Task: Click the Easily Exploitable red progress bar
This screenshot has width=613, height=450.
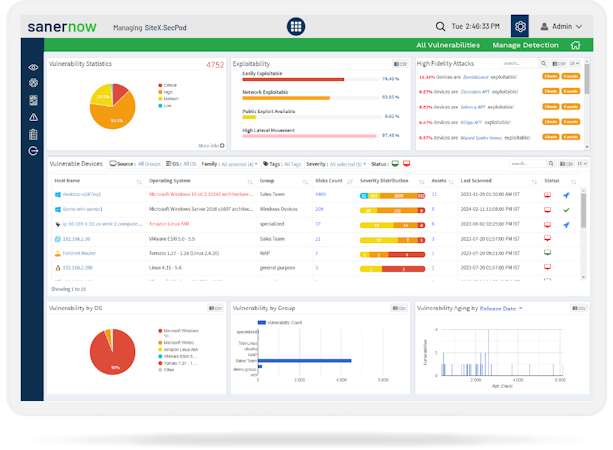Action: coord(293,79)
